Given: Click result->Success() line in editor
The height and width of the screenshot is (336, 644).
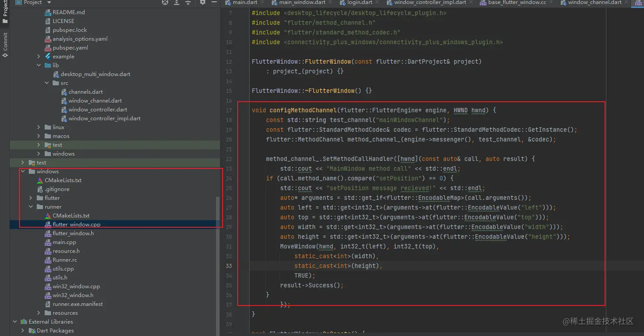Looking at the screenshot, I should [312, 285].
